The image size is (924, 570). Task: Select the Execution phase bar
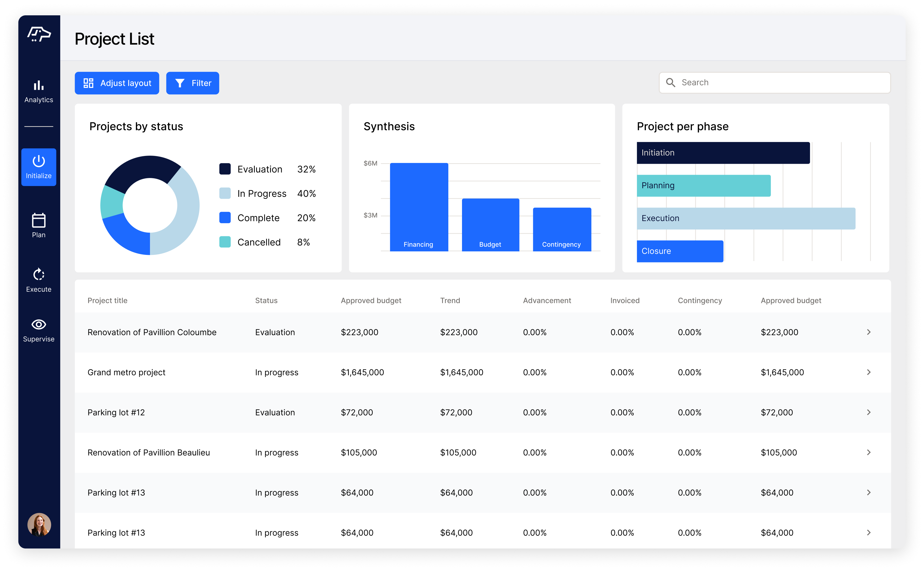tap(746, 218)
